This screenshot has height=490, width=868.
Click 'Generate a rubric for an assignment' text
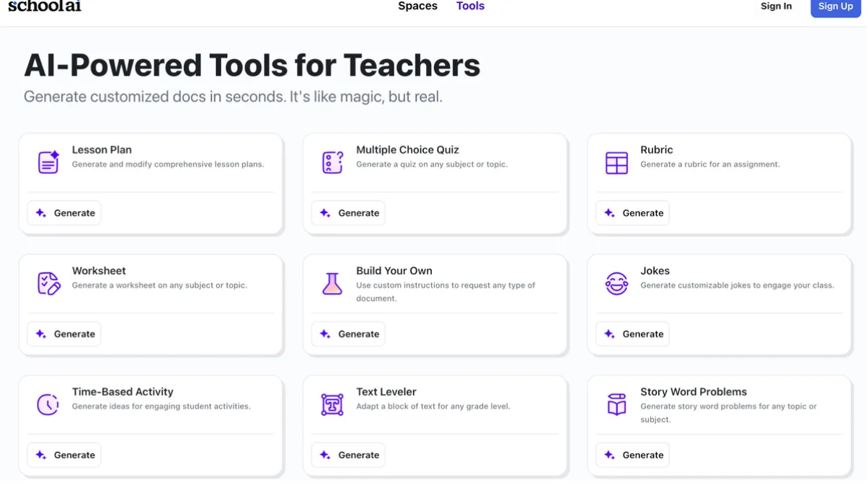(x=710, y=164)
